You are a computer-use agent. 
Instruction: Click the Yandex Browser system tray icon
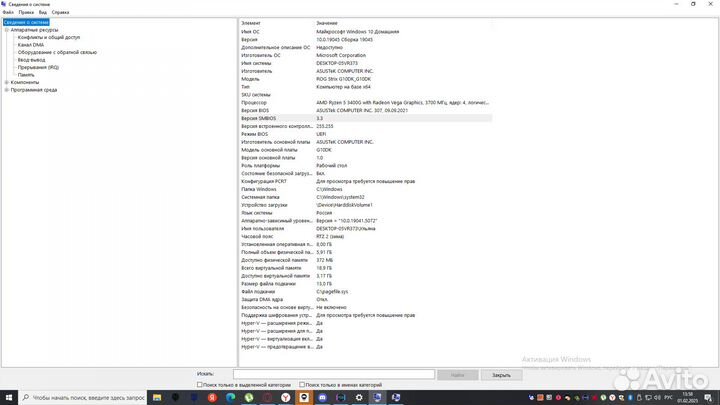pos(613,398)
